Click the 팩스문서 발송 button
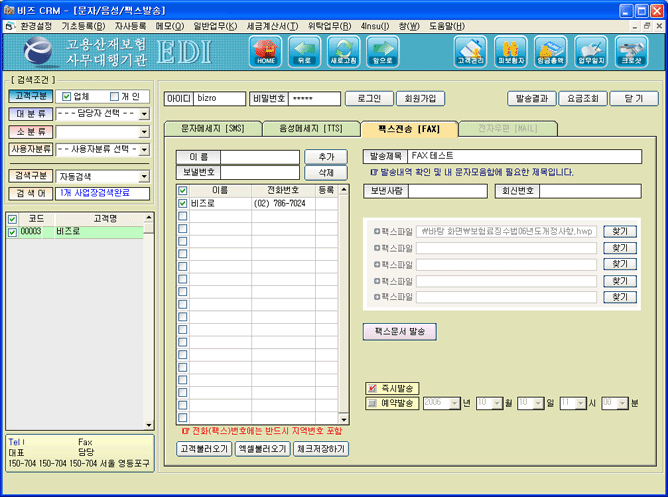Image resolution: width=668 pixels, height=497 pixels. (400, 331)
